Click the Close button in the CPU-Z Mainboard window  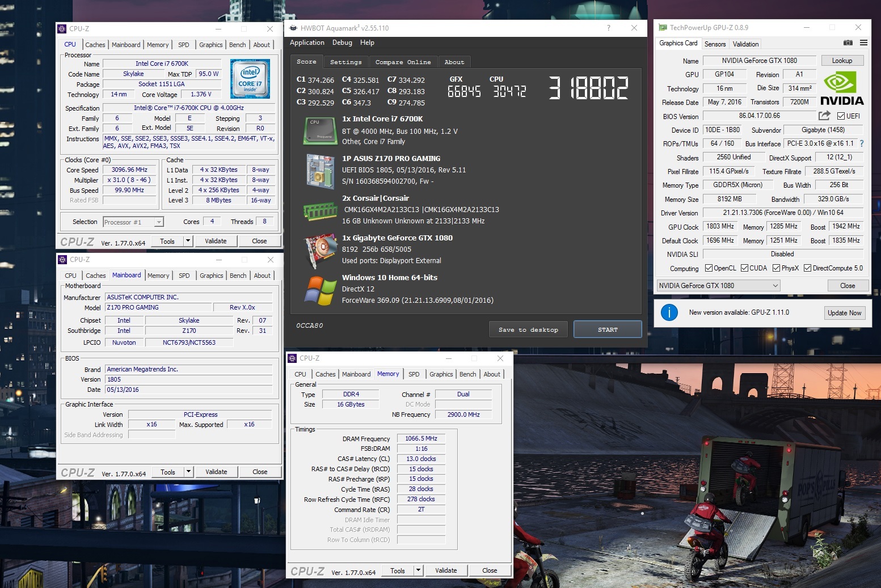tap(260, 472)
